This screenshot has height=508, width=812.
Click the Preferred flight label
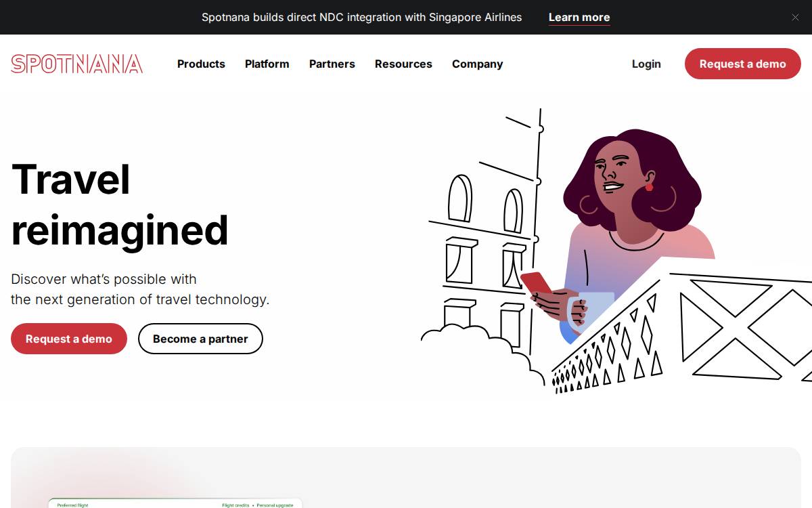[x=72, y=505]
